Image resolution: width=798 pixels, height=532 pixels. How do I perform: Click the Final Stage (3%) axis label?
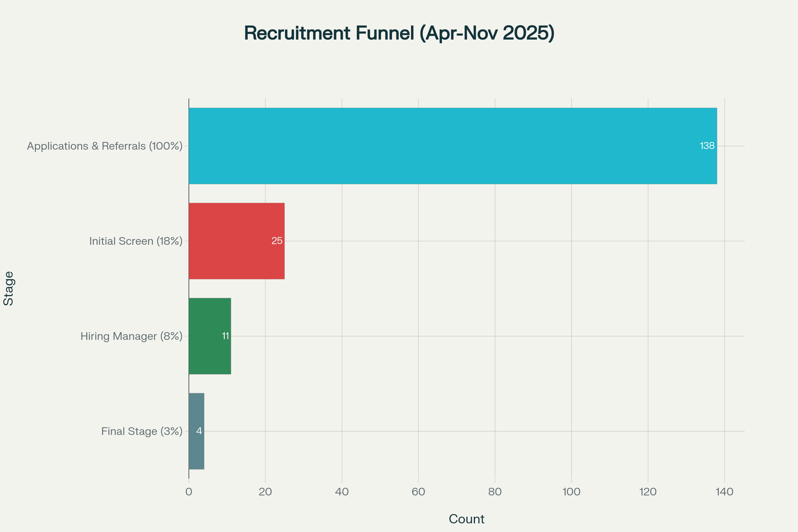point(142,431)
